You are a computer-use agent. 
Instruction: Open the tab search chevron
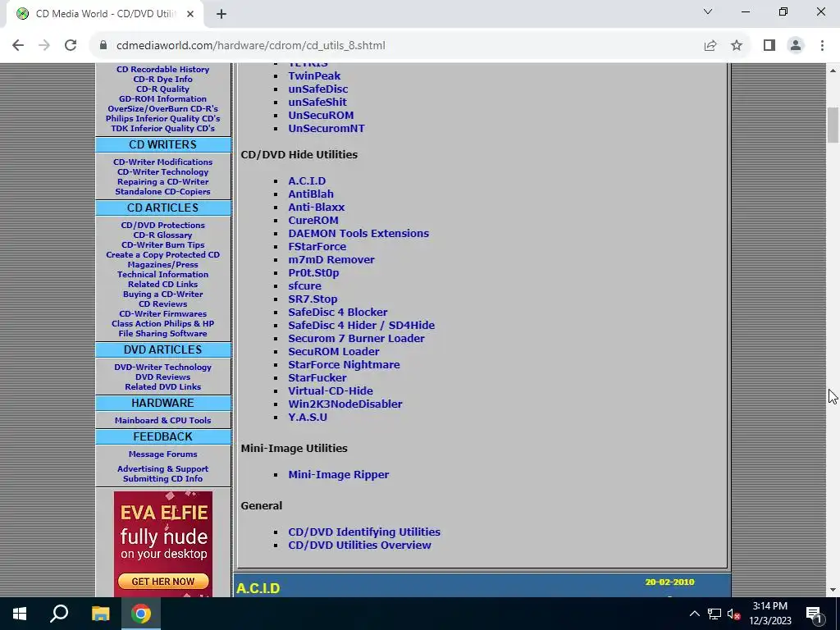click(708, 11)
